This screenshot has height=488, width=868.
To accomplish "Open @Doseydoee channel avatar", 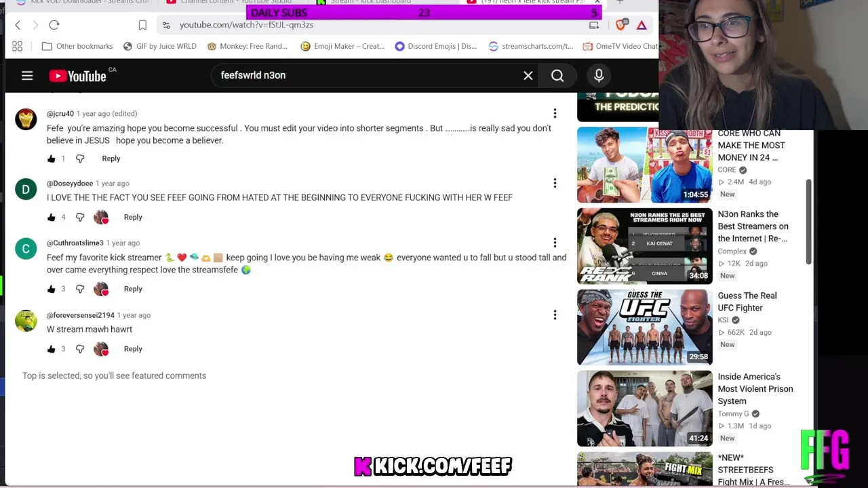I will coord(26,189).
